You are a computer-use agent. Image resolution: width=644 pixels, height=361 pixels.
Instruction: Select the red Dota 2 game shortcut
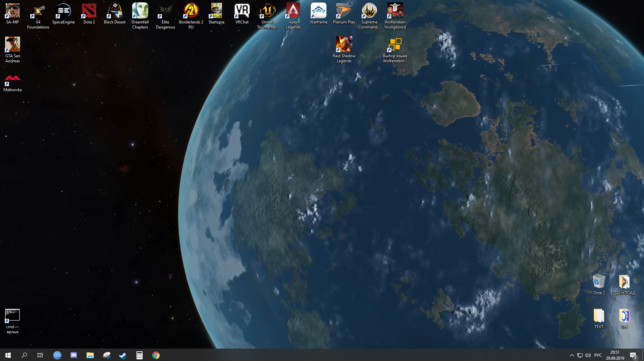(x=89, y=14)
